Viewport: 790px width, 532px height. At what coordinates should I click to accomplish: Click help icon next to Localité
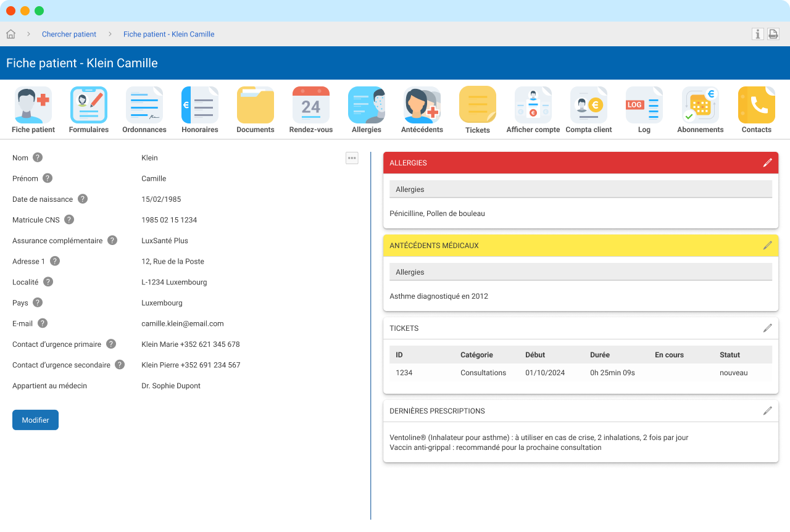click(x=48, y=281)
